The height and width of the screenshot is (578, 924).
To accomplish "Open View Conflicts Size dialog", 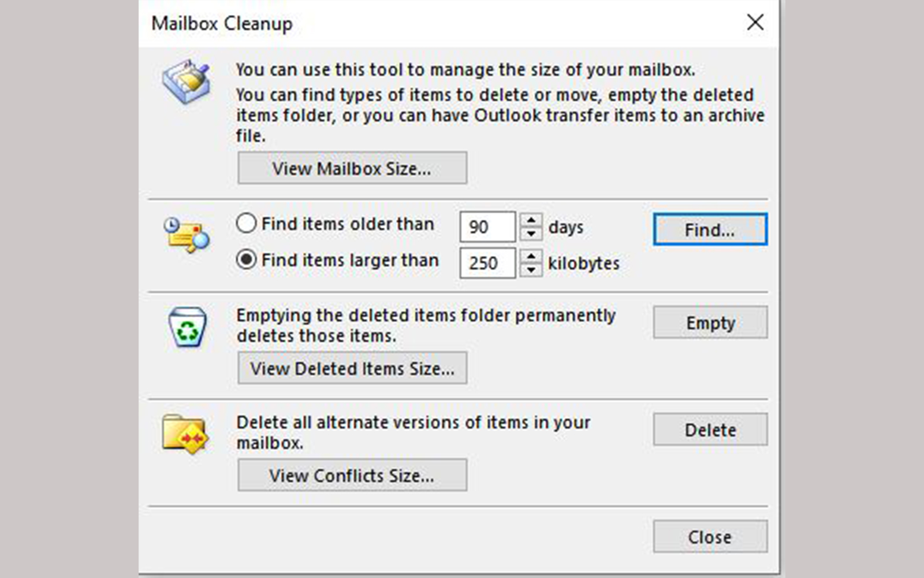I will click(352, 475).
